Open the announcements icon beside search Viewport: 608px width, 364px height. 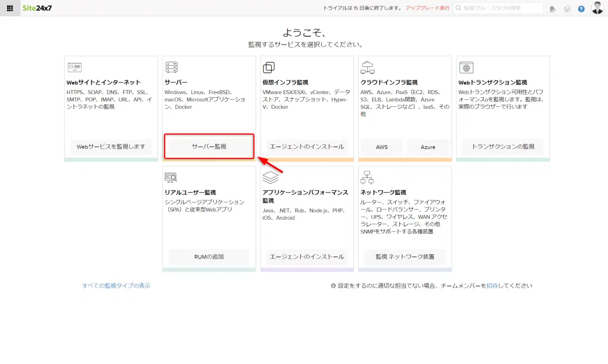click(x=553, y=9)
